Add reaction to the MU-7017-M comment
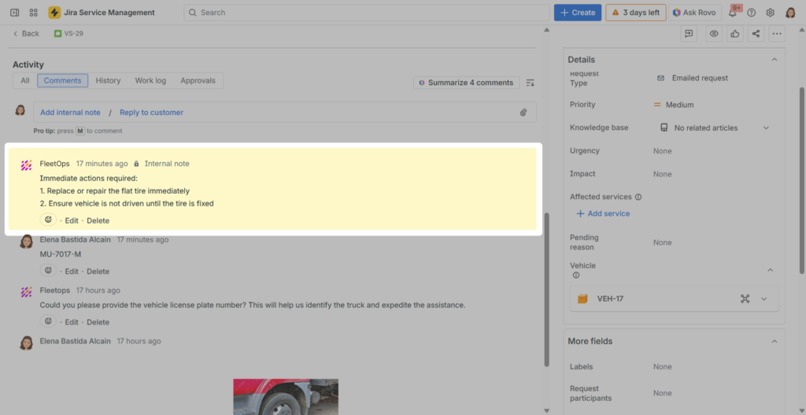Viewport: 806px width, 415px height. tap(48, 270)
